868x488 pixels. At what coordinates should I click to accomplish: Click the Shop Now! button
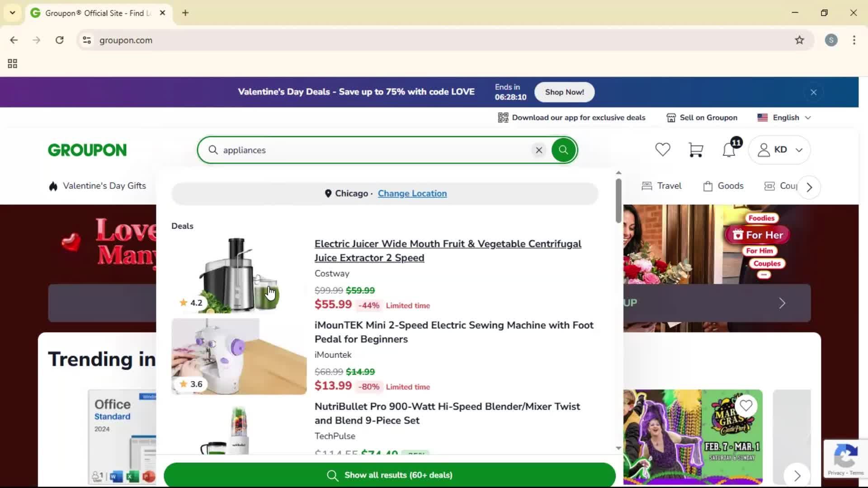click(564, 92)
